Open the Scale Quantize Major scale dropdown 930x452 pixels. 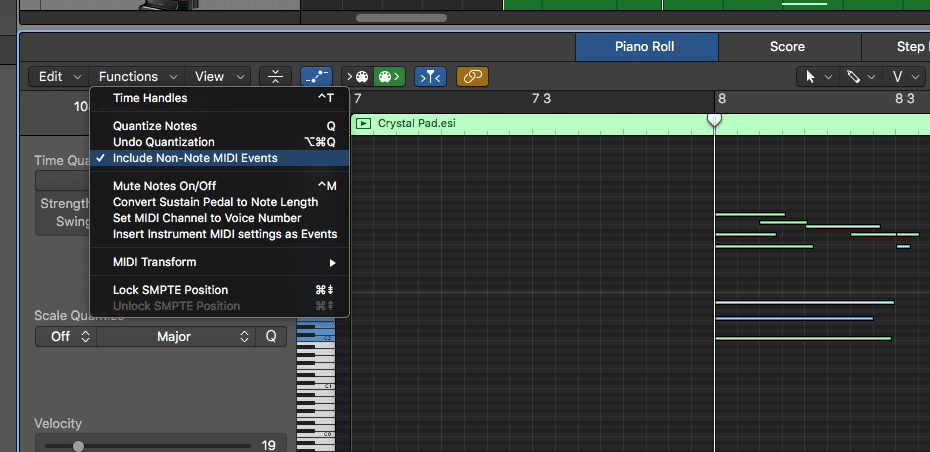tap(175, 337)
